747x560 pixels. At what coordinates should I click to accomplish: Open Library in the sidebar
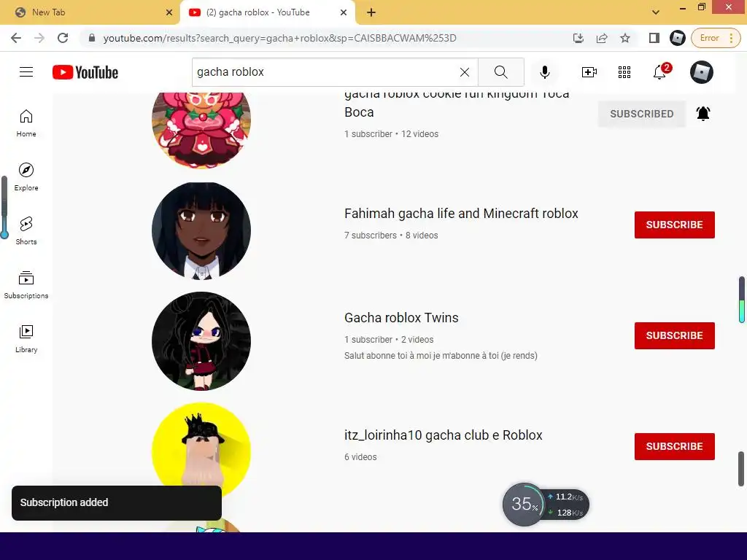(x=26, y=339)
